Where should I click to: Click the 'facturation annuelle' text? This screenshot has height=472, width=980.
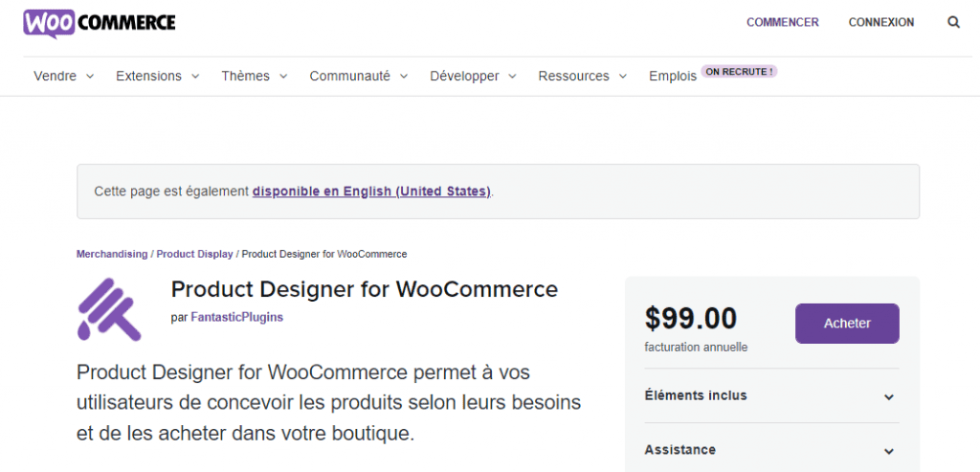696,347
